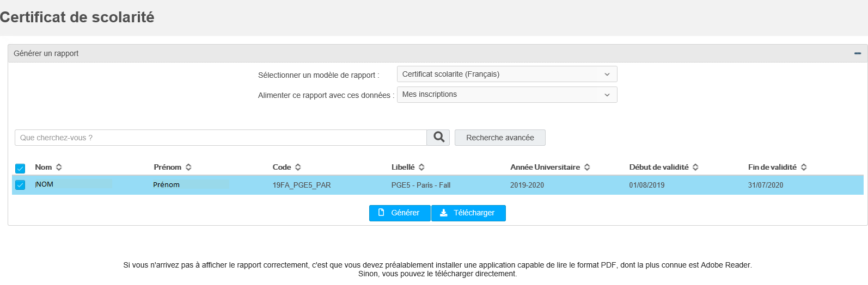Sort by the Code column
Image resolution: width=868 pixels, height=285 pixels.
287,167
